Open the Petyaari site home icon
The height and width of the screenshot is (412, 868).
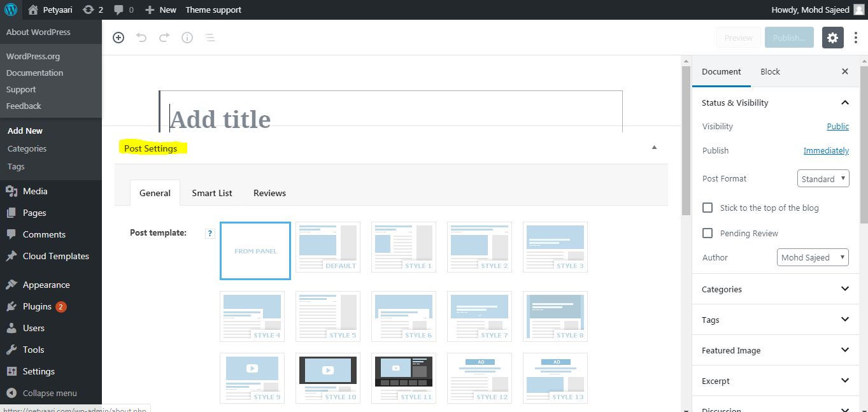coord(33,10)
